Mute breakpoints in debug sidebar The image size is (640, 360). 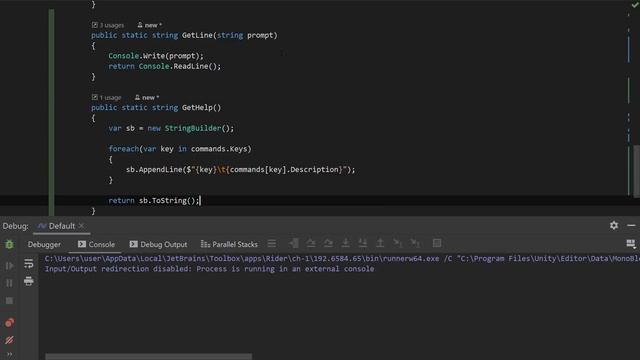coord(9,340)
